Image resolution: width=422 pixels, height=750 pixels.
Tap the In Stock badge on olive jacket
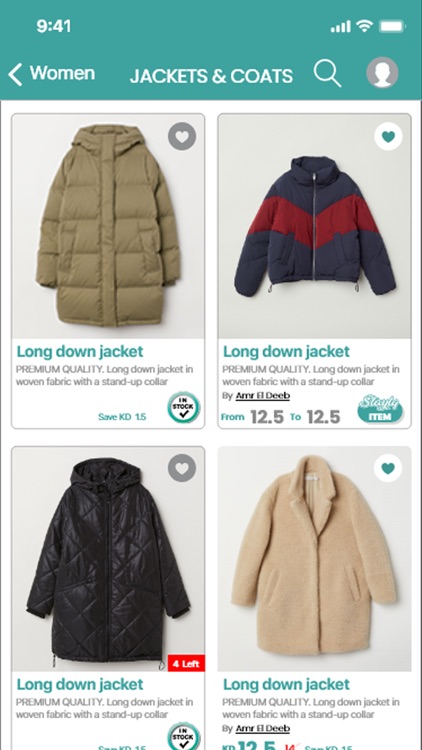click(x=184, y=407)
